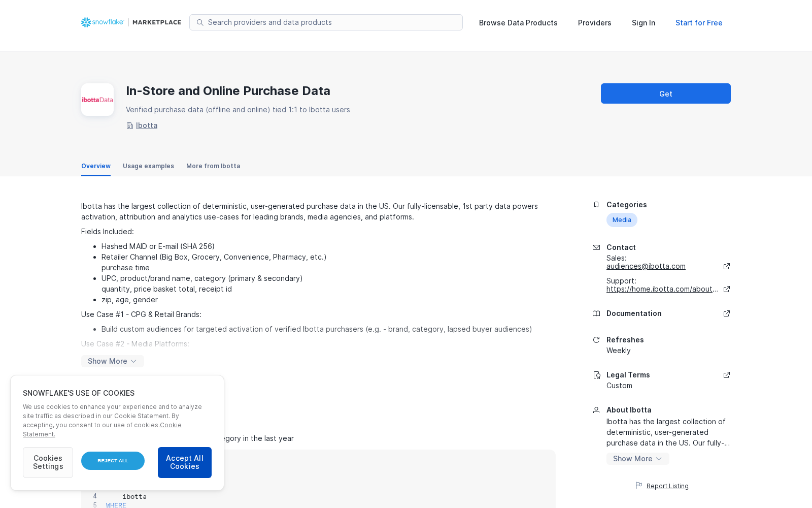Viewport: 812px width, 508px height.
Task: Click the "SNOWFLAKE'S USE OF COOKIES" heading
Action: [79, 393]
